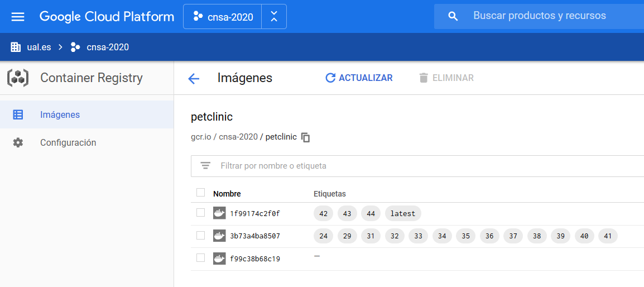Click the Configuración gear icon
This screenshot has width=644, height=287.
18,143
